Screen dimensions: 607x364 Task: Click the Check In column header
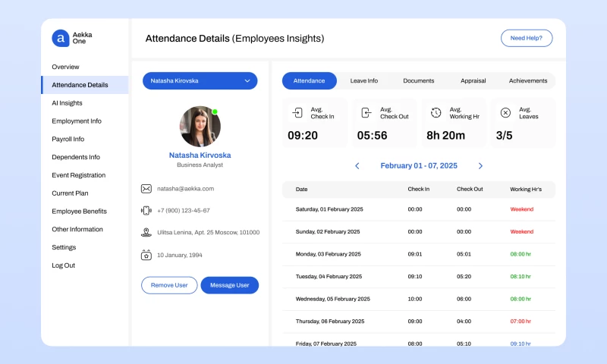click(419, 189)
